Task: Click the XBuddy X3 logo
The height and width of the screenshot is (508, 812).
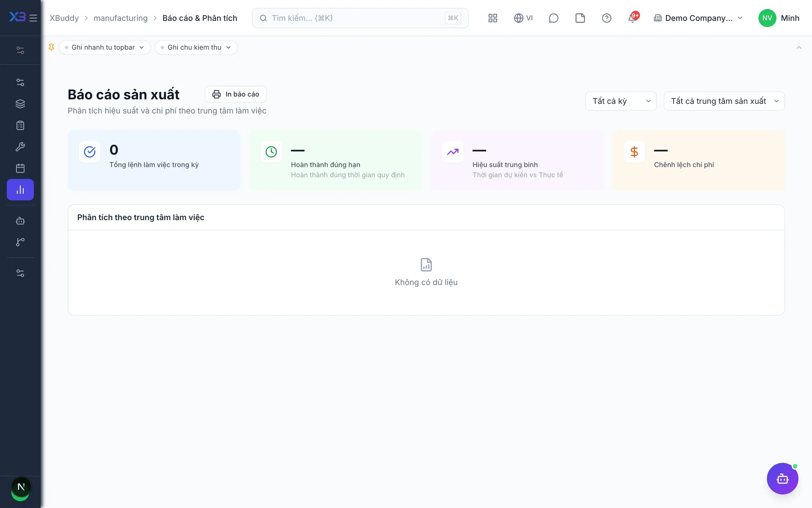Action: click(x=17, y=17)
